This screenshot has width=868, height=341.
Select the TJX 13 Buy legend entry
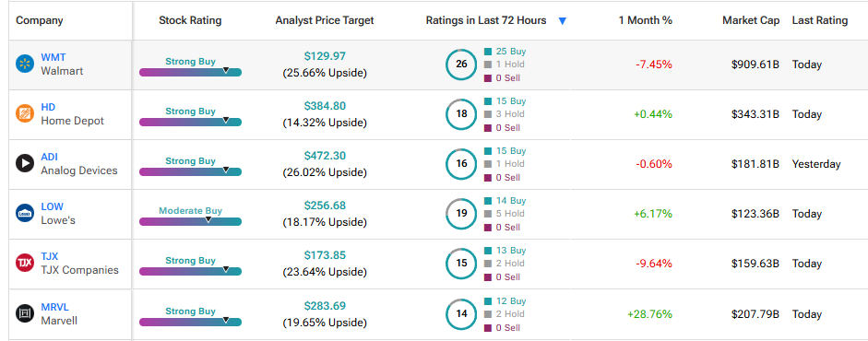click(x=505, y=251)
